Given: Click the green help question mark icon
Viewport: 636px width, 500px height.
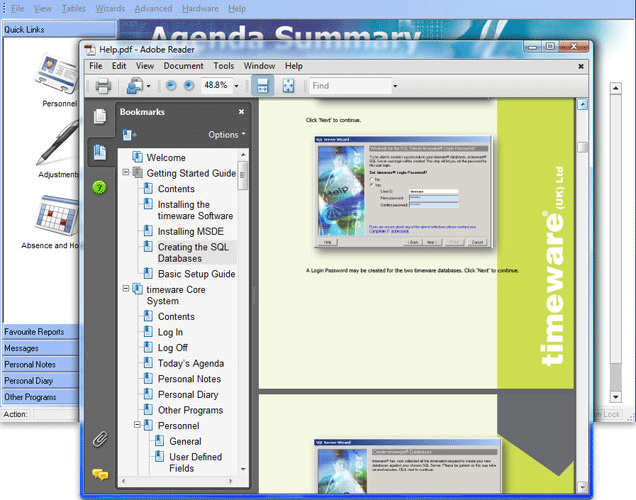Looking at the screenshot, I should [99, 187].
